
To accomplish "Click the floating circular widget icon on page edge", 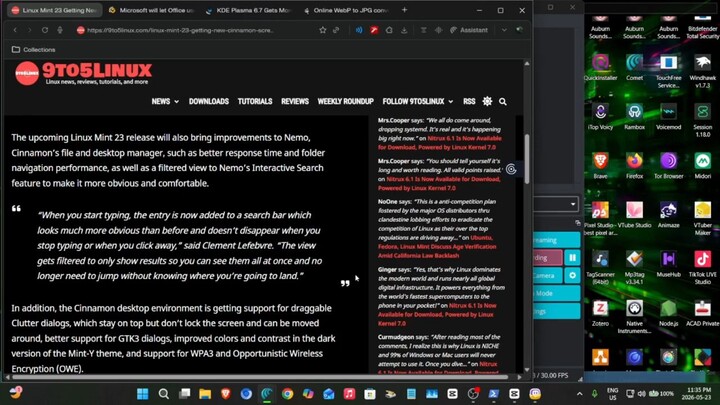I will [x=511, y=169].
